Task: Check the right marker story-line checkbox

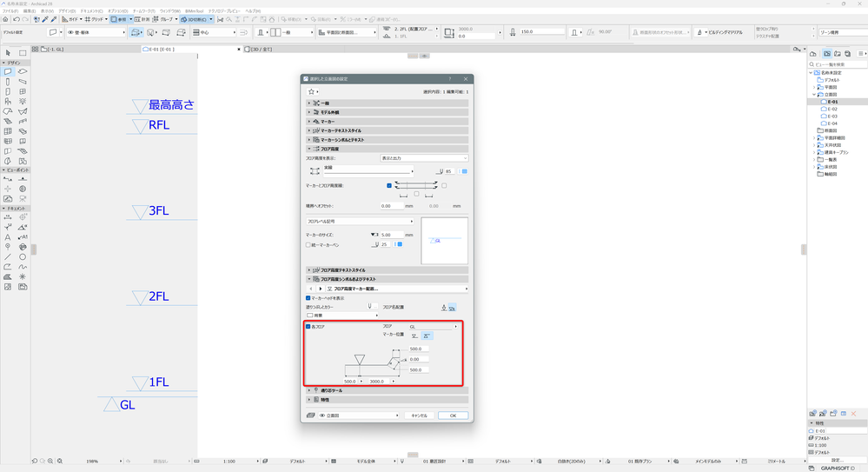Action: 444,186
